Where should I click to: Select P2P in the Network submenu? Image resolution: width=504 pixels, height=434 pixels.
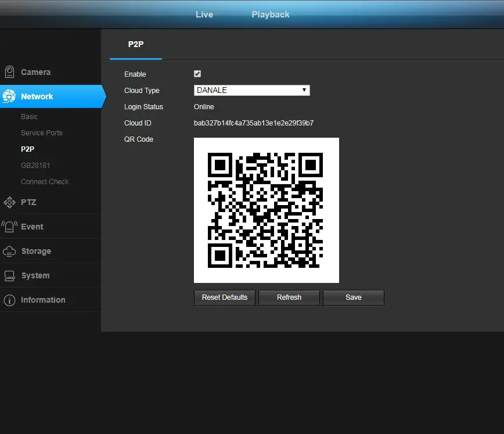(28, 149)
